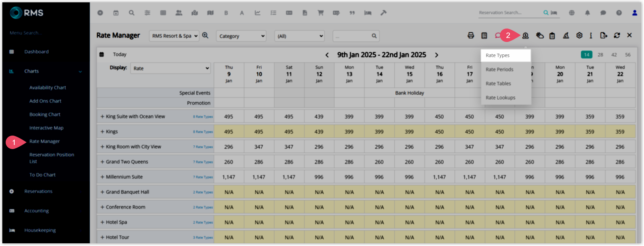Collapse the Charts menu section
The image size is (644, 246).
tap(80, 71)
